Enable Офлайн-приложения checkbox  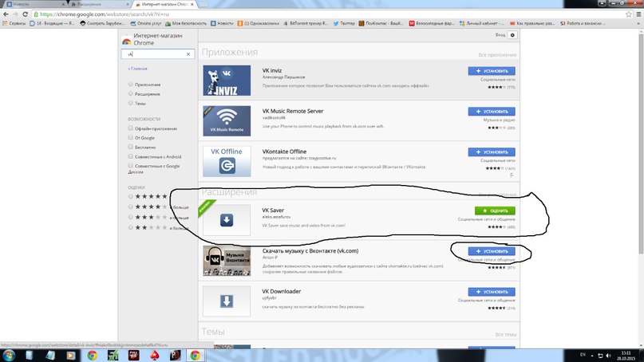(x=131, y=128)
